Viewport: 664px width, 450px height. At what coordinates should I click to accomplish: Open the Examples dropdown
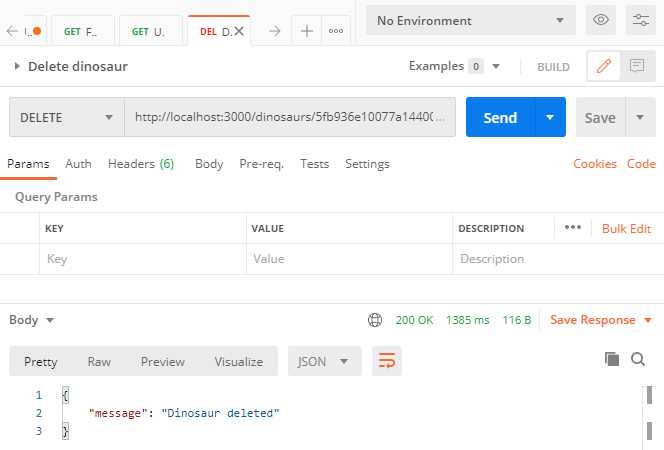pos(454,66)
